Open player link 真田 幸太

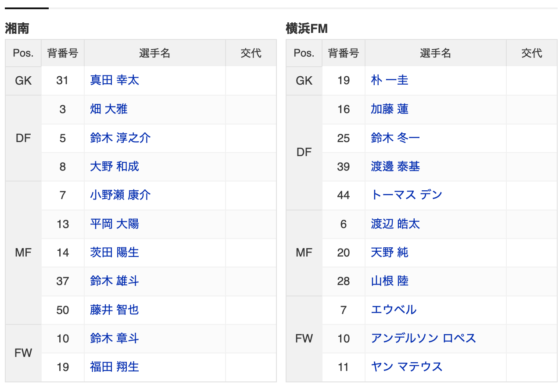click(x=115, y=80)
